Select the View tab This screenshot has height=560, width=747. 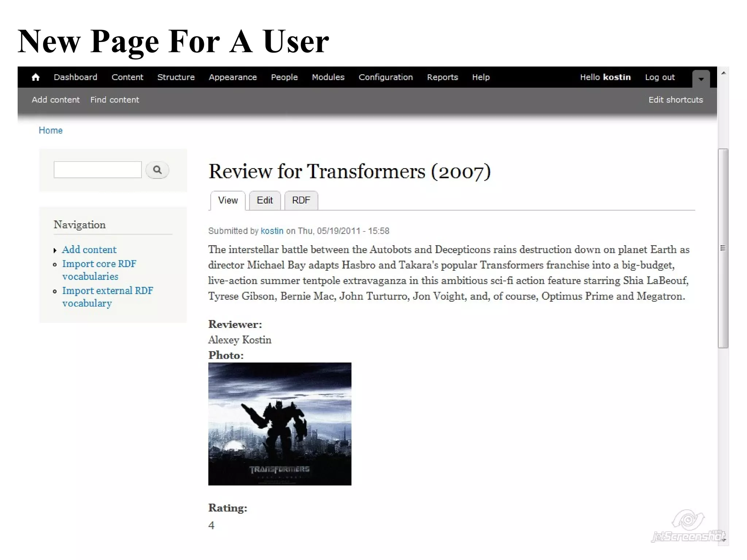click(228, 200)
